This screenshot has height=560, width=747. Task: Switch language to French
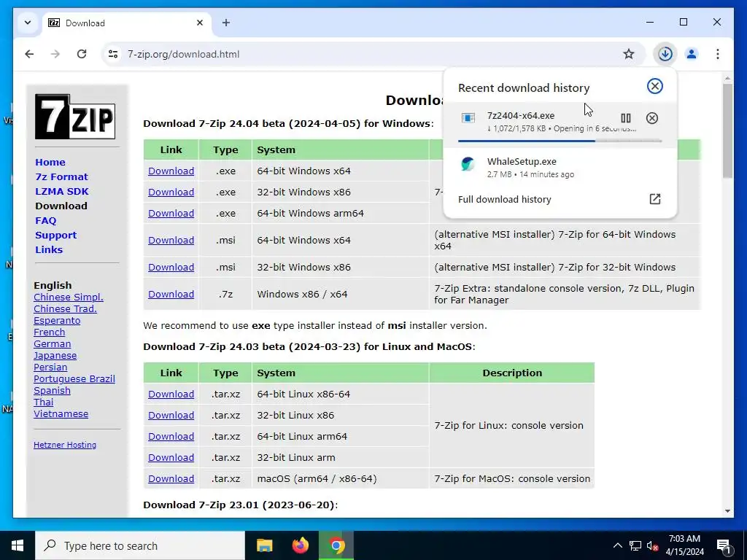pyautogui.click(x=50, y=332)
